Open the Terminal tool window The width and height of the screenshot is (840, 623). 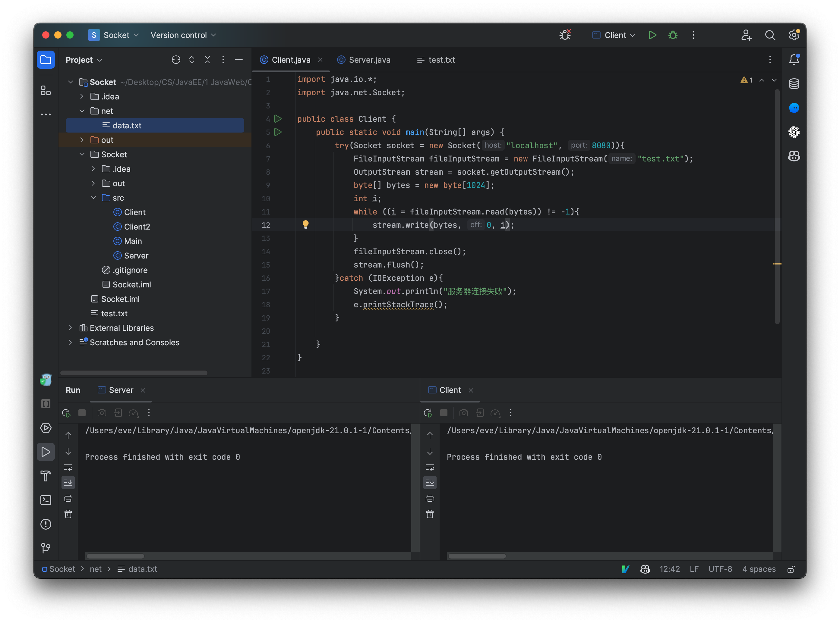point(46,500)
